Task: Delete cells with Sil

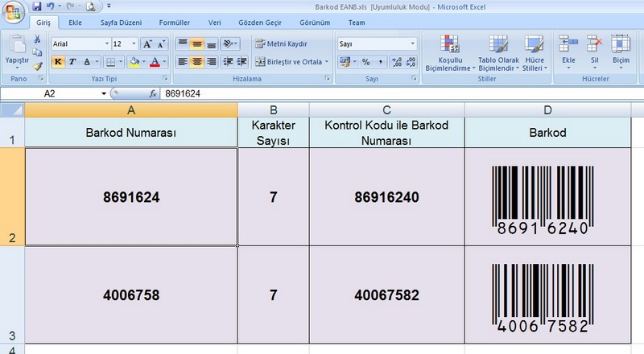Action: point(594,51)
